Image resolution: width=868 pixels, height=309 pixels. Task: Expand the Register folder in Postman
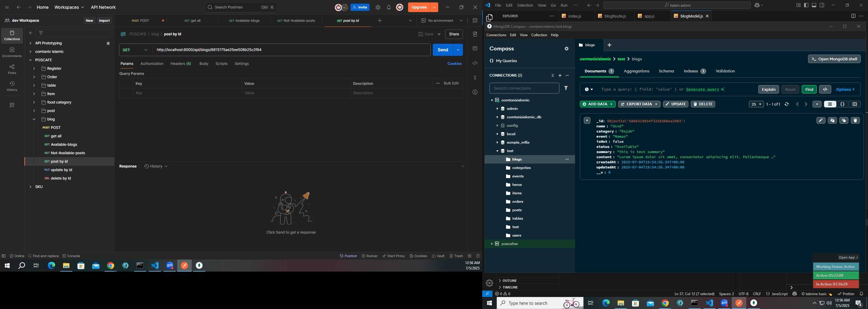(34, 68)
